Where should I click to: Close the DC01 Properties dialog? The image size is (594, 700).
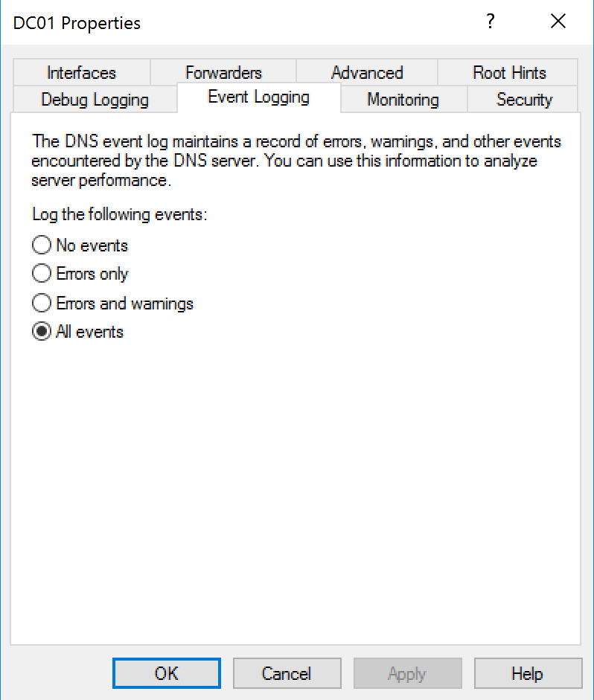coord(558,21)
